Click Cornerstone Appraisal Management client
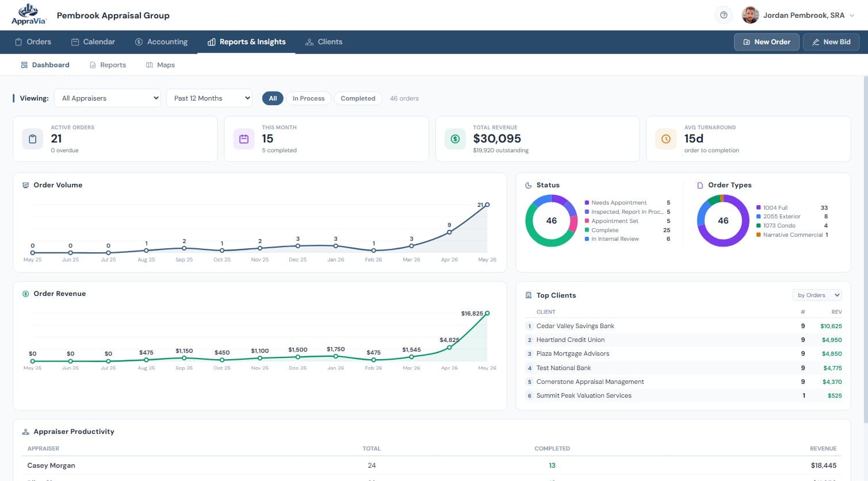Image resolution: width=868 pixels, height=481 pixels. point(590,382)
